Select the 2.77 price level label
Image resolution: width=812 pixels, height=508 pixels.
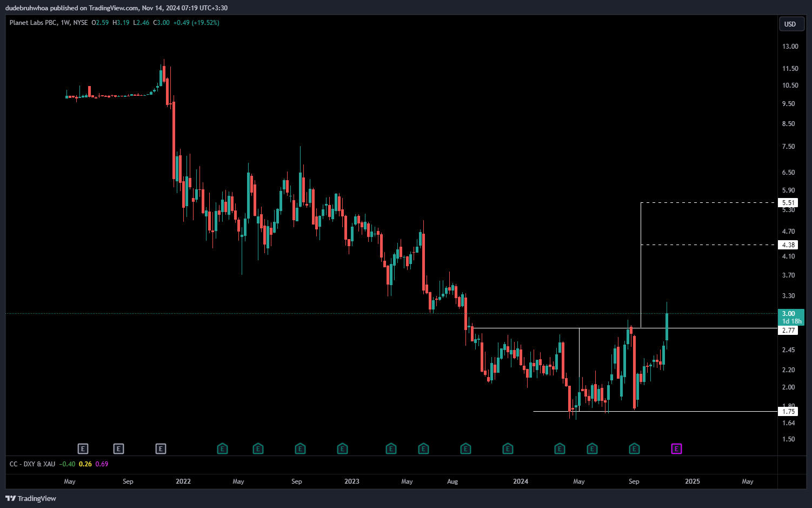click(x=788, y=330)
